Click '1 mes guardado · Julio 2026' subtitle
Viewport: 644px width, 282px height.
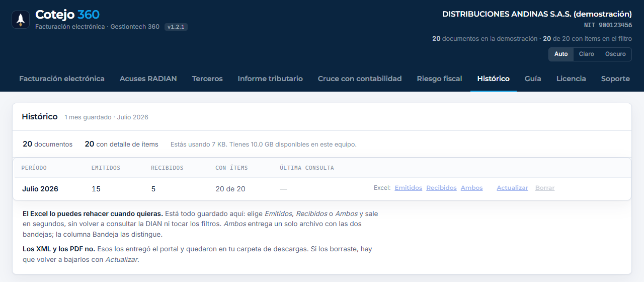(x=106, y=117)
